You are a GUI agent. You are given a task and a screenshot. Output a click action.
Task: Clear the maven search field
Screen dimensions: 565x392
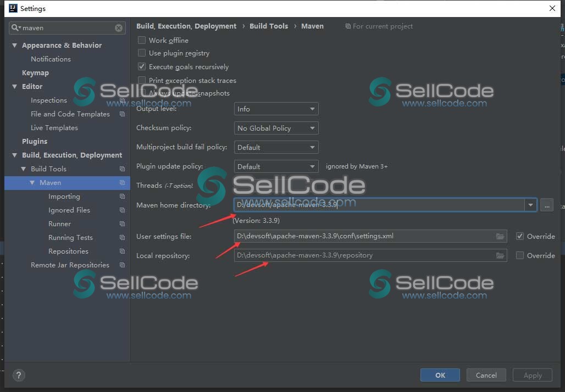119,28
